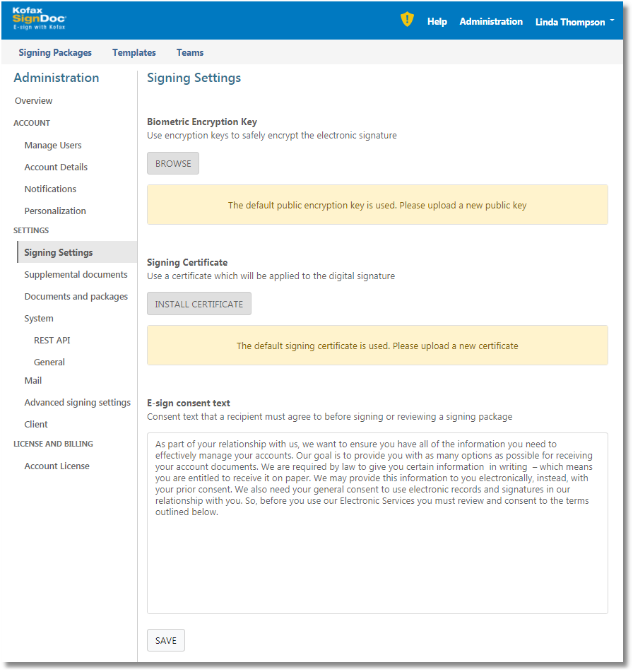Open the Help link in header
The width and height of the screenshot is (633, 672).
(x=437, y=22)
